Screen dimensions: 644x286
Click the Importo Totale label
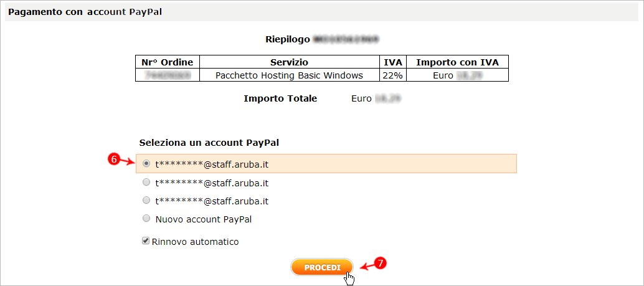point(280,98)
